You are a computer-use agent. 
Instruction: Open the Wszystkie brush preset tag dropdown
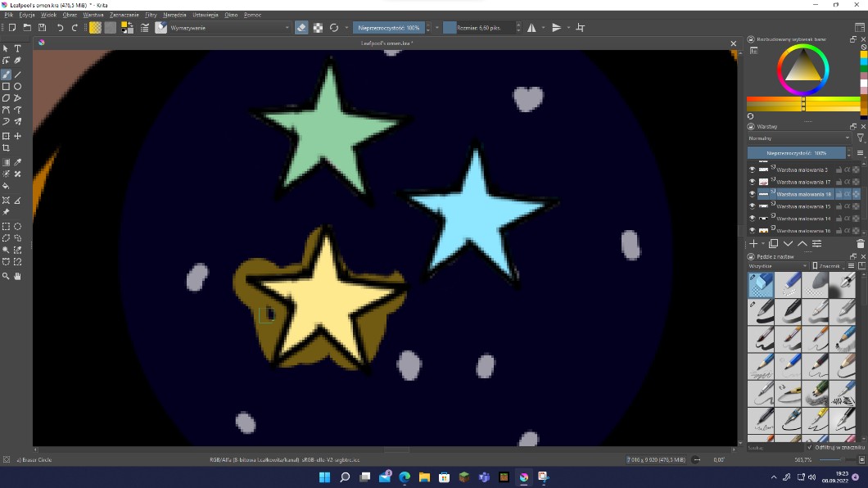point(776,266)
